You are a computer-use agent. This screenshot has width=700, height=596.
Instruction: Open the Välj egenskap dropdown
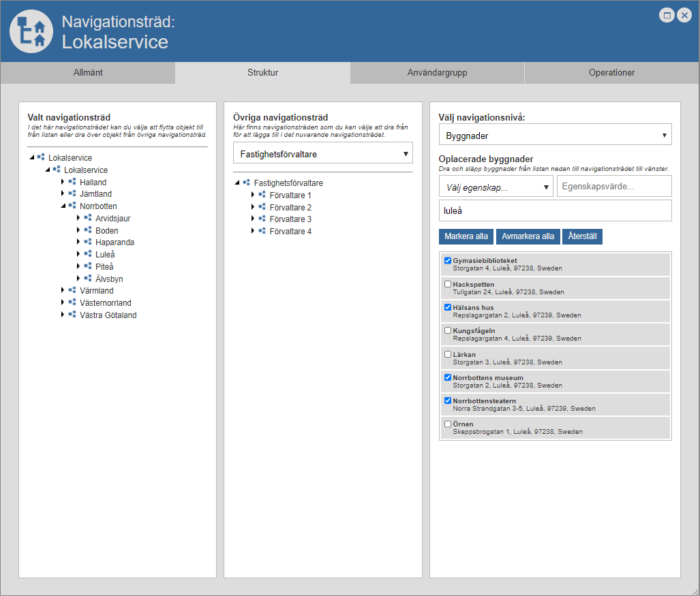[x=496, y=186]
